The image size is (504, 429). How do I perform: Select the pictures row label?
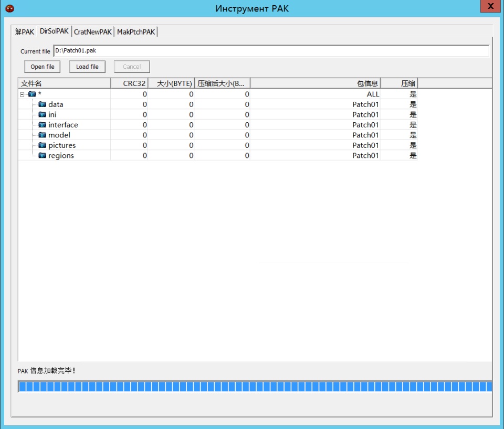(62, 145)
